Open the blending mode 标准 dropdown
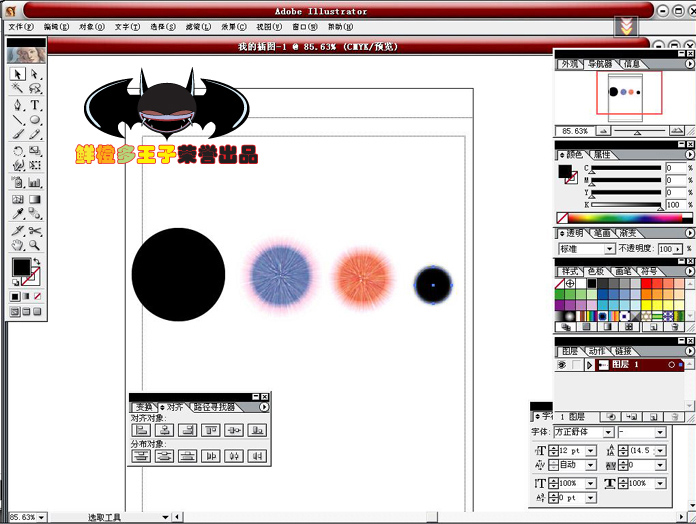The image size is (696, 524). 609,249
